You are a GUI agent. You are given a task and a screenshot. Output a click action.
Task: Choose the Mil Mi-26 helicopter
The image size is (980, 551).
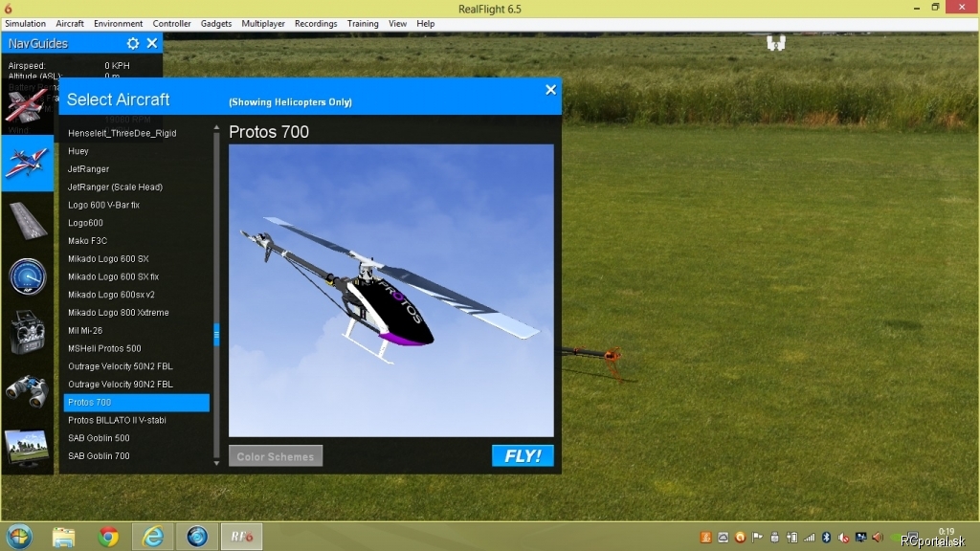coord(136,330)
